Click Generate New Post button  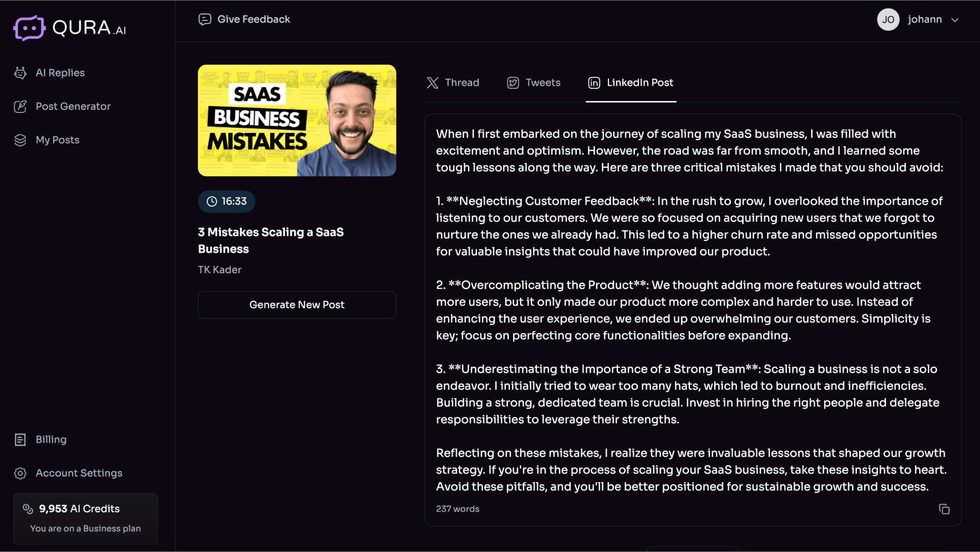tap(297, 305)
